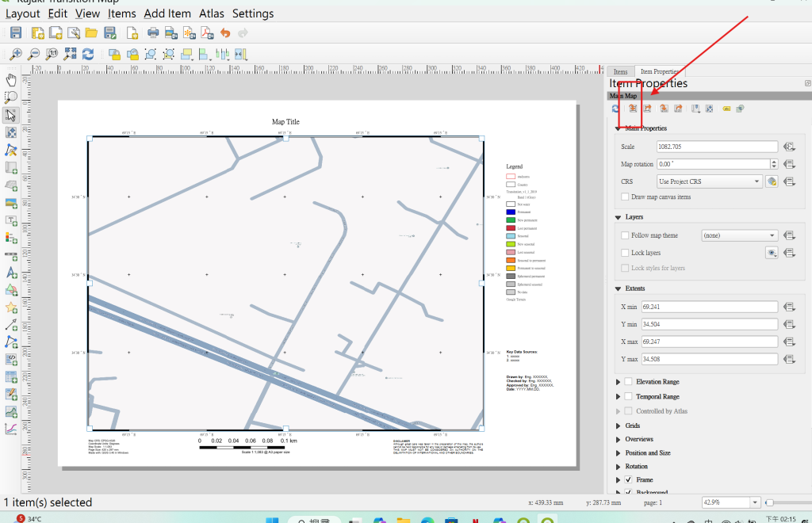Set map extent to match main canvas
Image resolution: width=812 pixels, height=523 pixels.
click(x=633, y=109)
